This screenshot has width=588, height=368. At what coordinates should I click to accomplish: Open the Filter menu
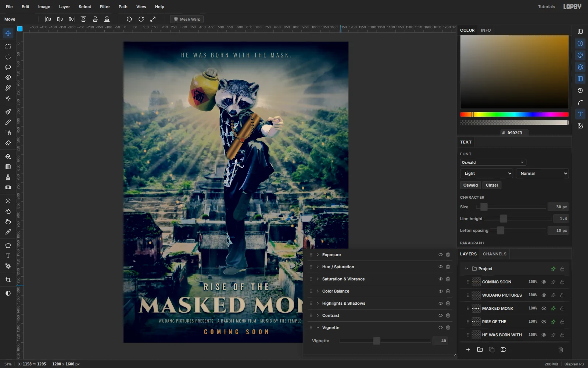point(105,7)
